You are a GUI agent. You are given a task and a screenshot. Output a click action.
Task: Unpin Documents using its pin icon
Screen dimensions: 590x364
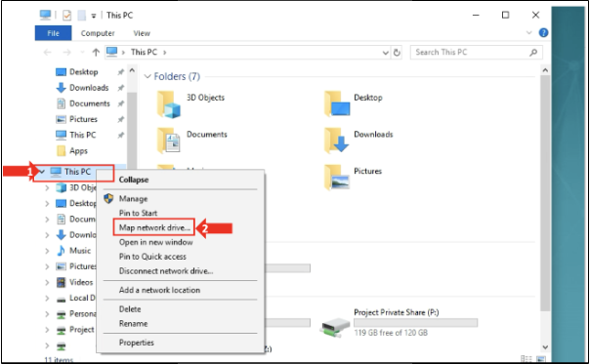coord(120,103)
